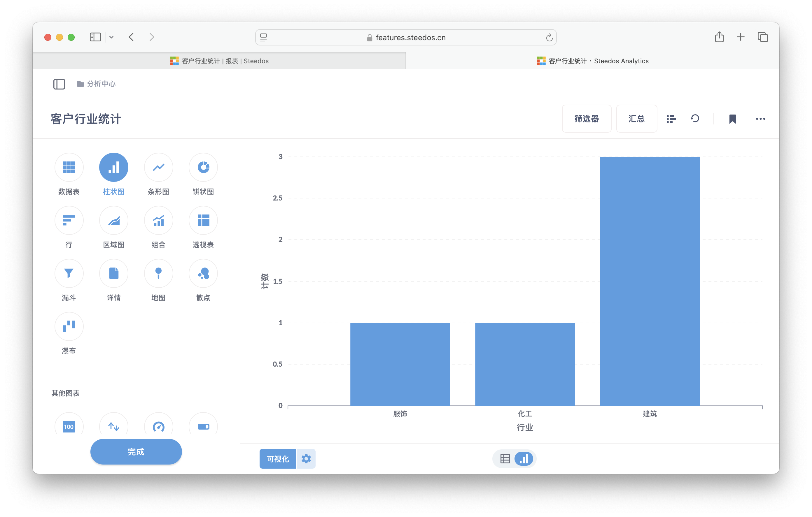Select the 行 row chart type
The image size is (812, 517).
[x=69, y=220]
